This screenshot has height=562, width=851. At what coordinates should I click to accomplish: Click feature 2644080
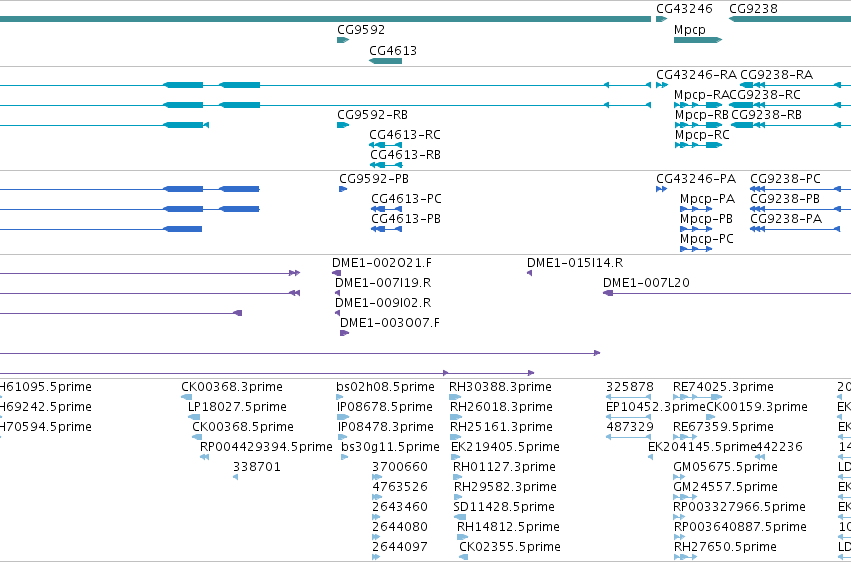click(x=376, y=537)
